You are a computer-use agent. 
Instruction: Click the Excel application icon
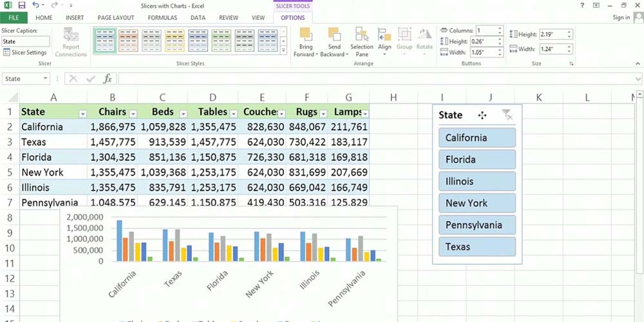click(x=8, y=5)
